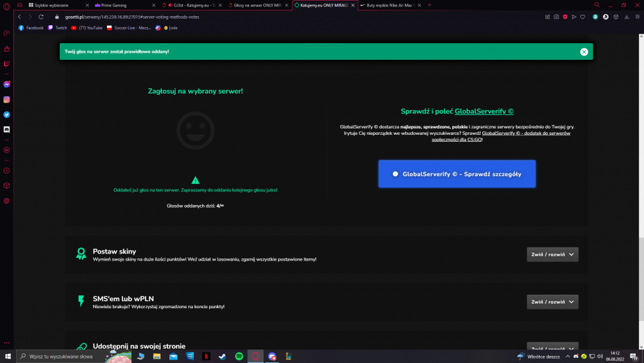Open the ad blocker shield
Image resolution: width=644 pixels, height=363 pixels.
point(565,17)
